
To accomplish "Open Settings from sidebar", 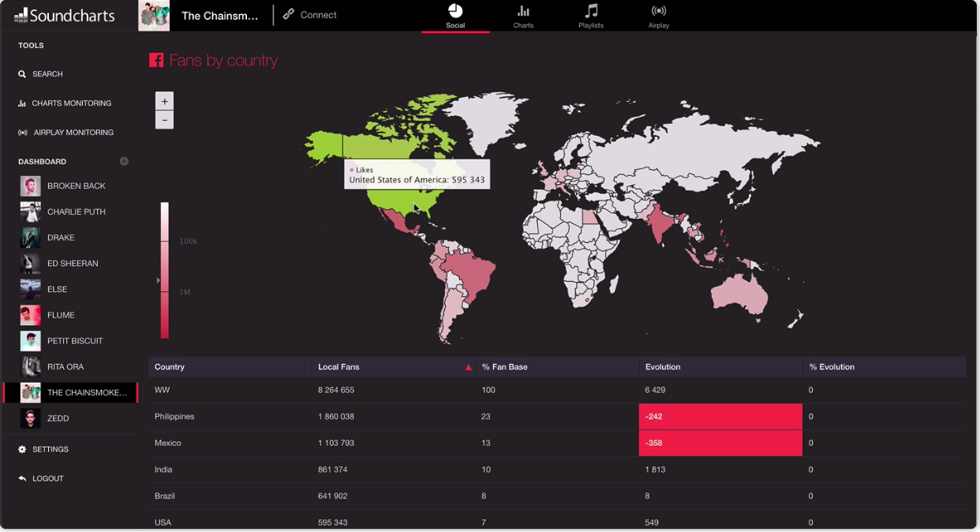I will tap(43, 449).
